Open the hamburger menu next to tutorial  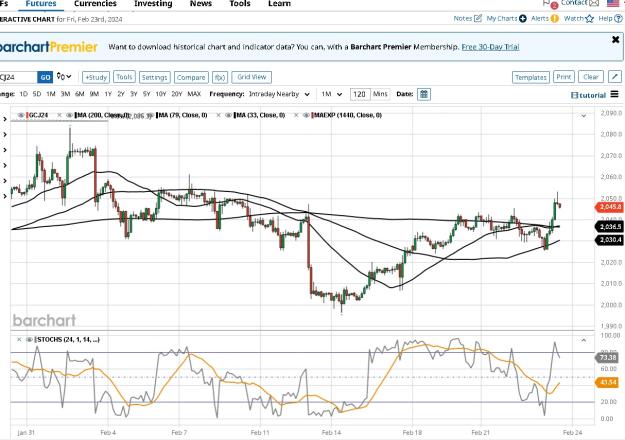click(614, 94)
